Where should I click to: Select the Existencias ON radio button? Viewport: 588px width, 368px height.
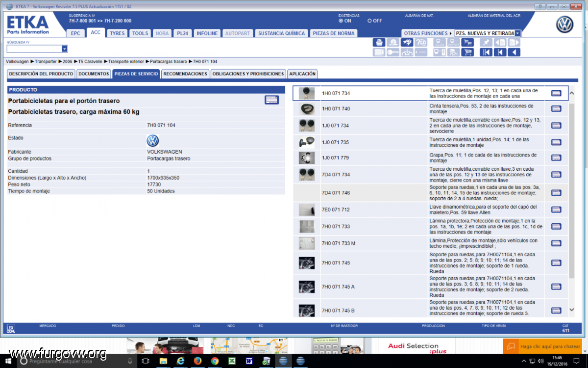(x=341, y=21)
